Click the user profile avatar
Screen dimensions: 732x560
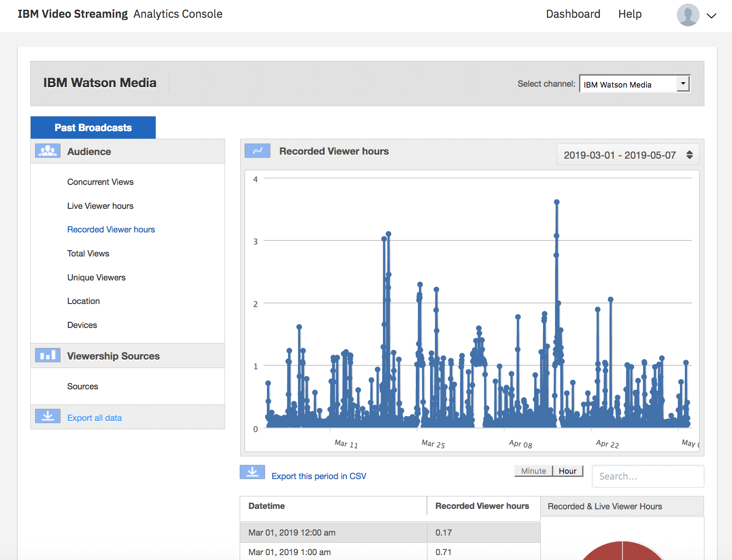pyautogui.click(x=688, y=15)
